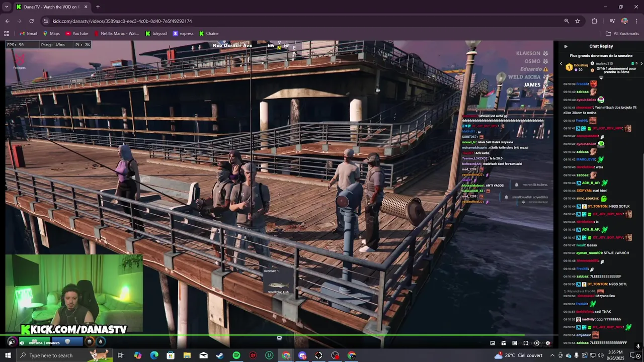This screenshot has width=644, height=362.
Task: Reload the Kick video page
Action: point(31,21)
